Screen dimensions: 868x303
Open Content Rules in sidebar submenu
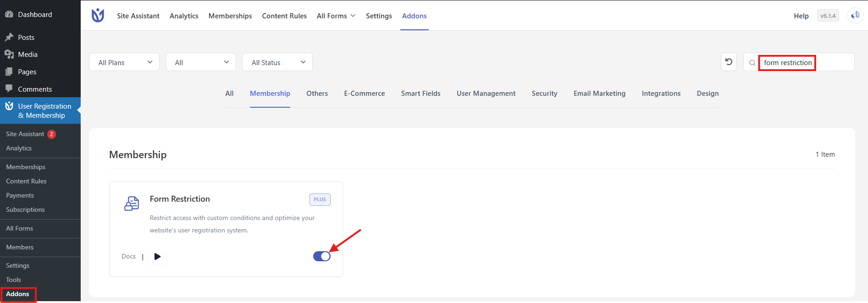point(26,181)
